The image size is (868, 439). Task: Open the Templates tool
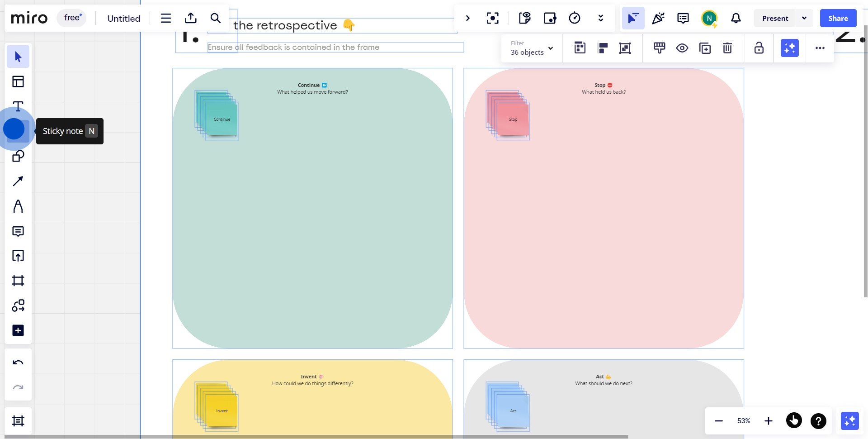coord(18,81)
